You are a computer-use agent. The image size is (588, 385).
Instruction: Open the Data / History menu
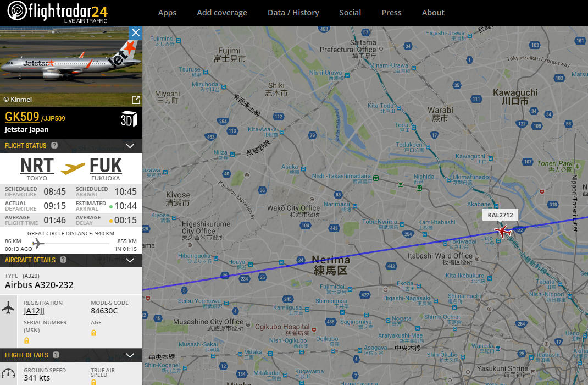[293, 13]
